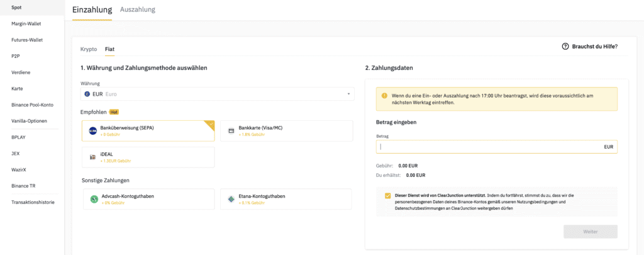Image resolution: width=644 pixels, height=255 pixels.
Task: Select the Fiat tab
Action: pyautogui.click(x=109, y=49)
